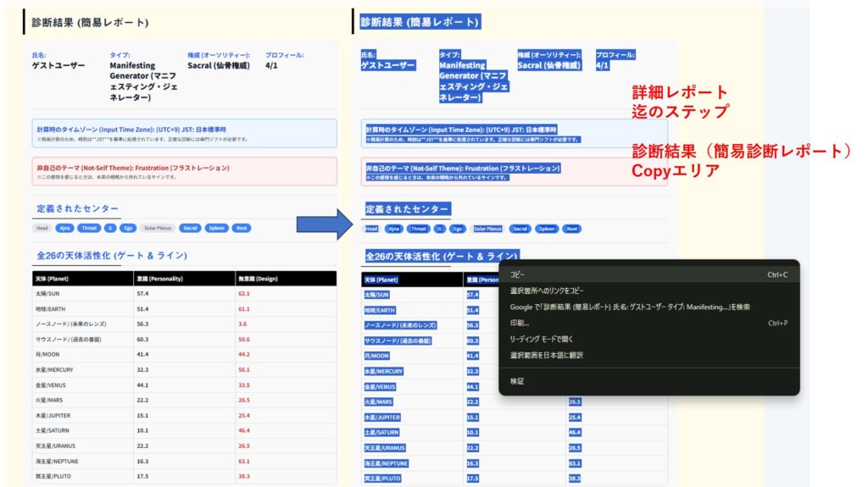Click the Head tag in left panel
Viewport: 868px width, 487px height.
pyautogui.click(x=42, y=228)
